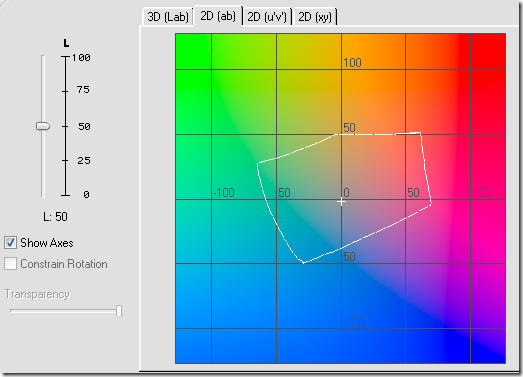Click the Constrain Rotation label text
523x377 pixels.
tap(64, 264)
